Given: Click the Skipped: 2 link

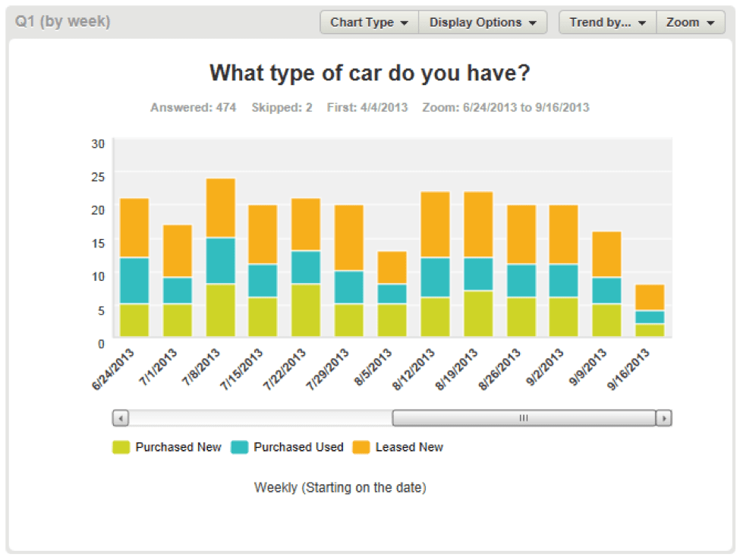Looking at the screenshot, I should [x=281, y=107].
